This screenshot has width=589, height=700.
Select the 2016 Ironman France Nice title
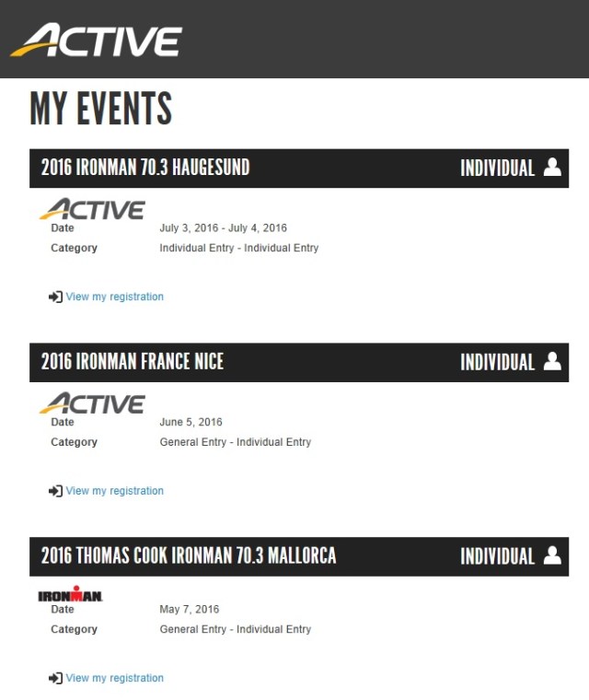(133, 362)
